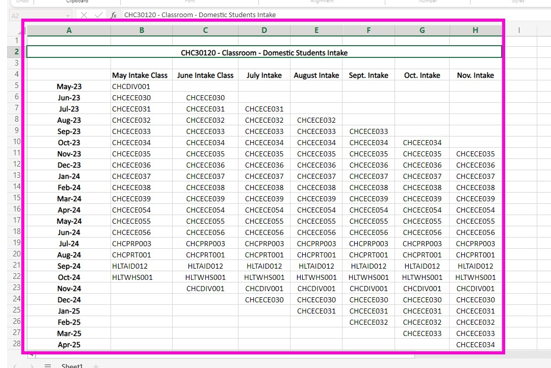The width and height of the screenshot is (551, 368).
Task: Select column F header
Action: [x=368, y=30]
